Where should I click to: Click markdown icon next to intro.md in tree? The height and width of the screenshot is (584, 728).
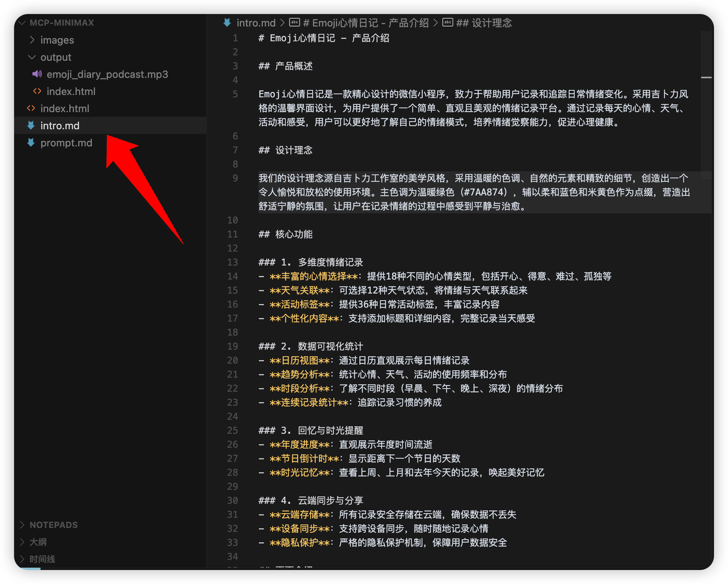tap(31, 125)
